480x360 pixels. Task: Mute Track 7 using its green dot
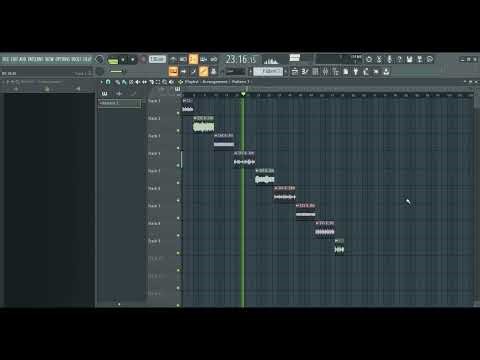point(178,218)
